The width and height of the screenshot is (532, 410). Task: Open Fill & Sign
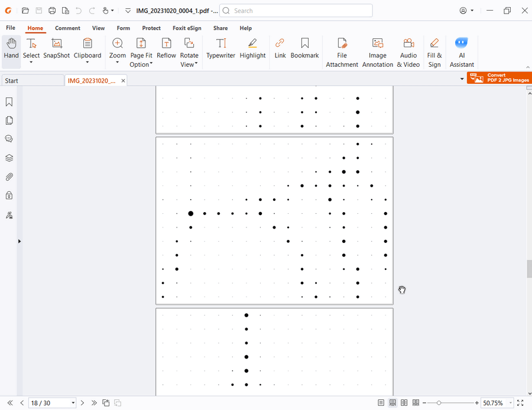point(434,53)
